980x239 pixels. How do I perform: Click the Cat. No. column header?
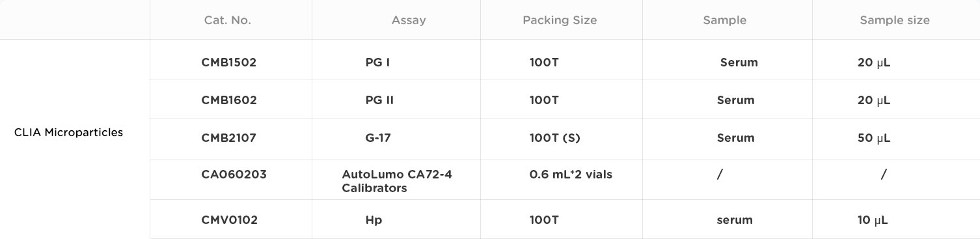pyautogui.click(x=227, y=20)
